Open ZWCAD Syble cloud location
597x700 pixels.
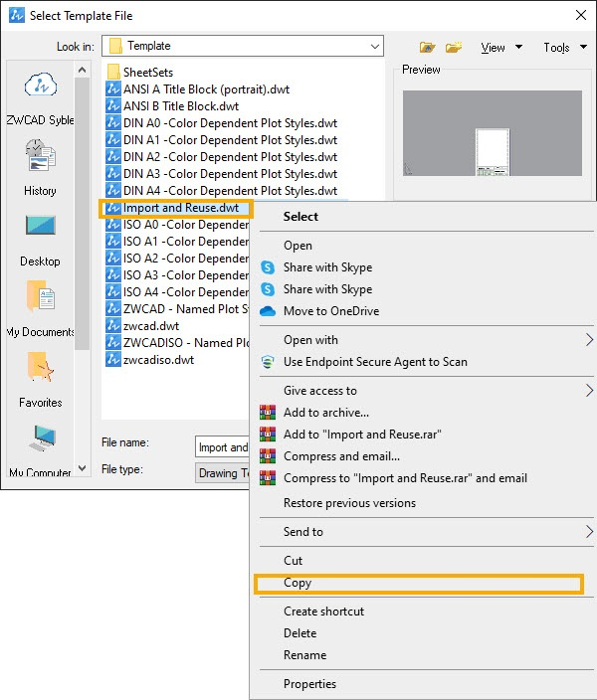40,96
